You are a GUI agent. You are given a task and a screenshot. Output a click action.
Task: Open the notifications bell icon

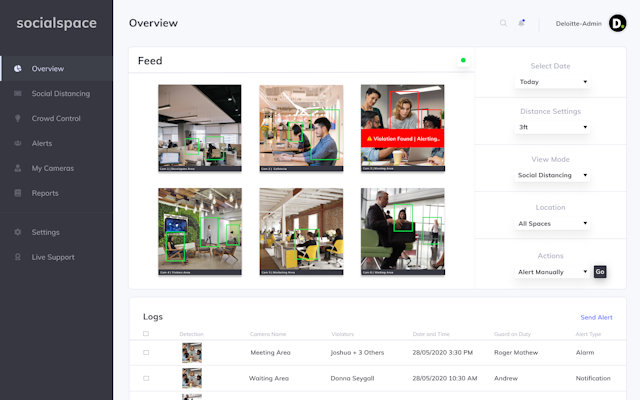(x=521, y=23)
